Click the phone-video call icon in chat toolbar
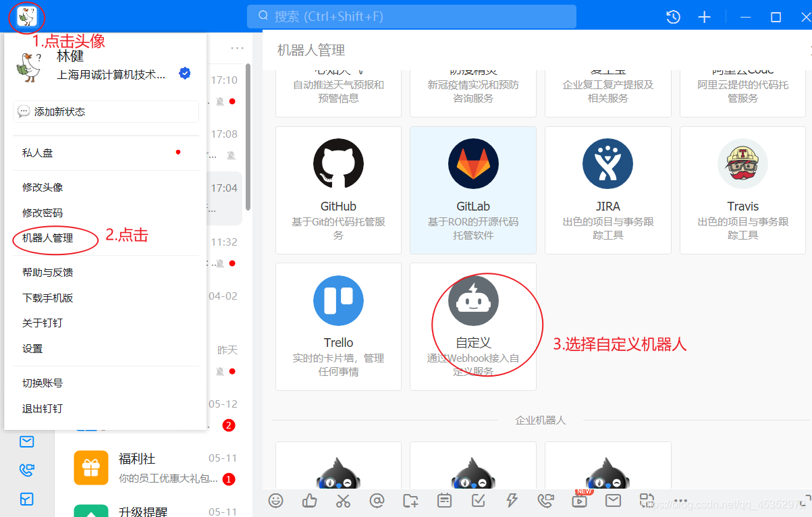This screenshot has width=812, height=517. [545, 501]
